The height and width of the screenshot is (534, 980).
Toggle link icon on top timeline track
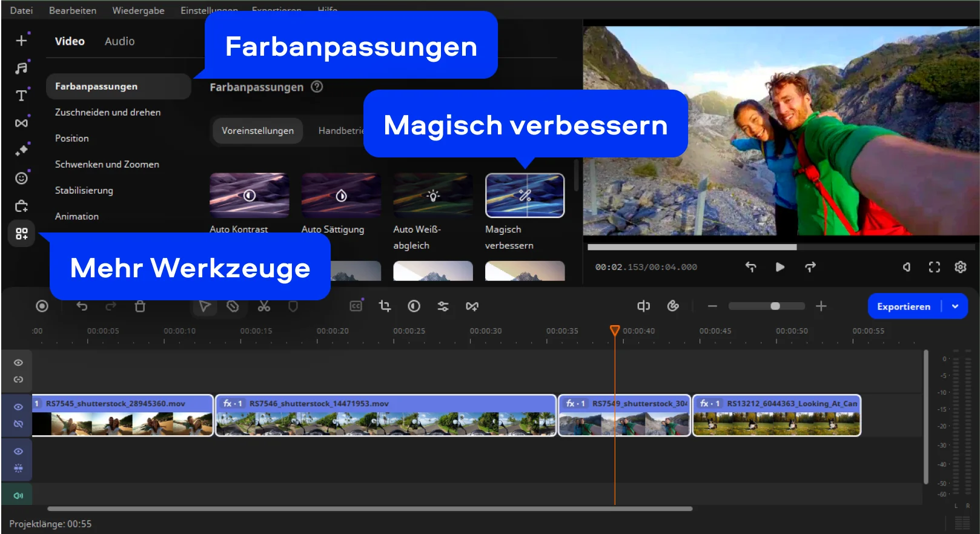pyautogui.click(x=18, y=380)
